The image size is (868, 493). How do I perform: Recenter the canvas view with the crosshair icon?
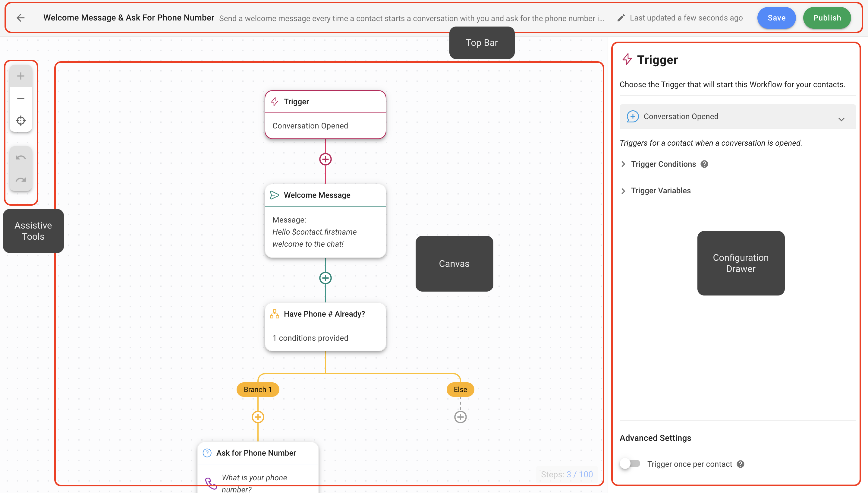point(20,120)
